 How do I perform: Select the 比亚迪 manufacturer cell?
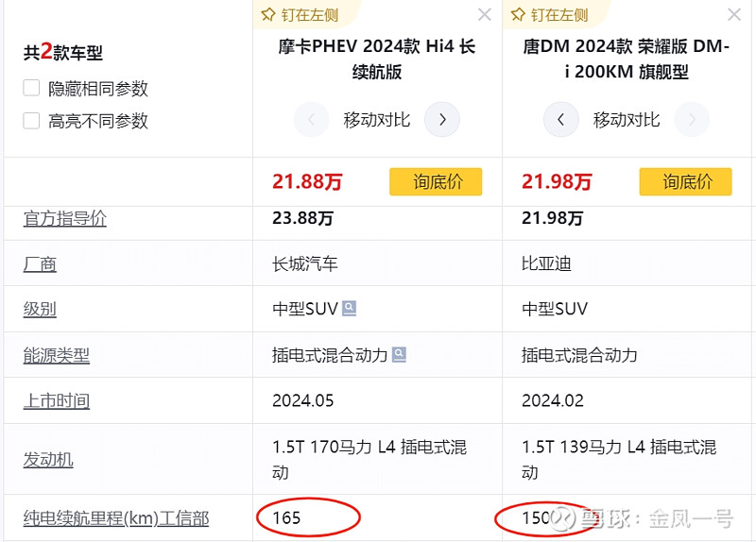coord(546,264)
